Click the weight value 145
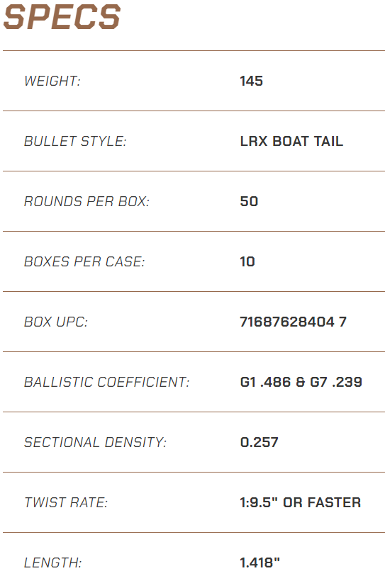This screenshot has height=588, width=385. (x=252, y=81)
